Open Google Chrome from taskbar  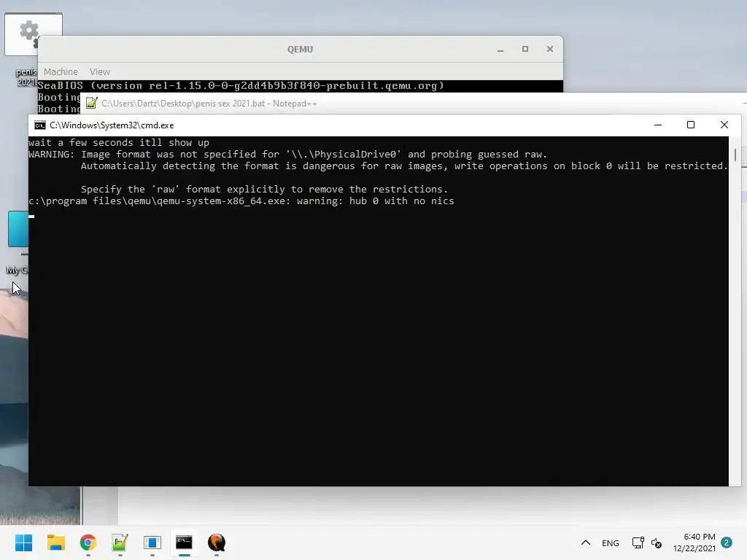pos(88,542)
